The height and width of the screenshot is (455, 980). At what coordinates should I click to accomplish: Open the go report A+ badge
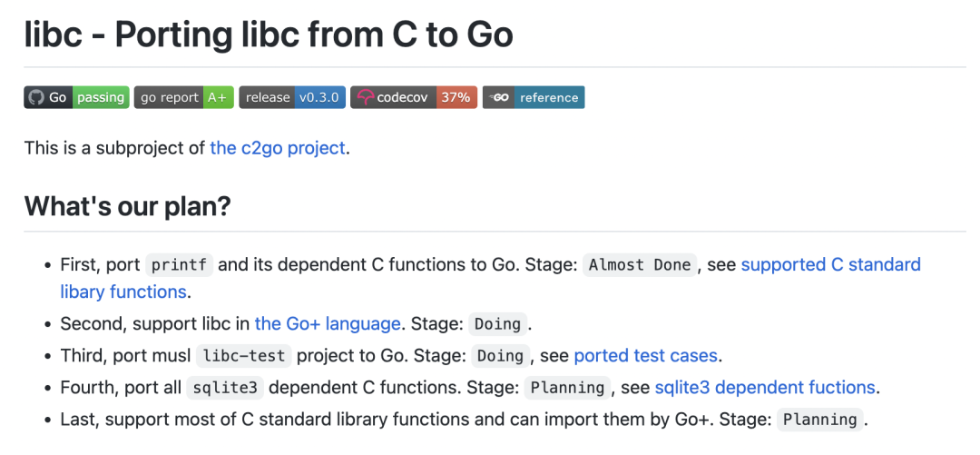(183, 98)
